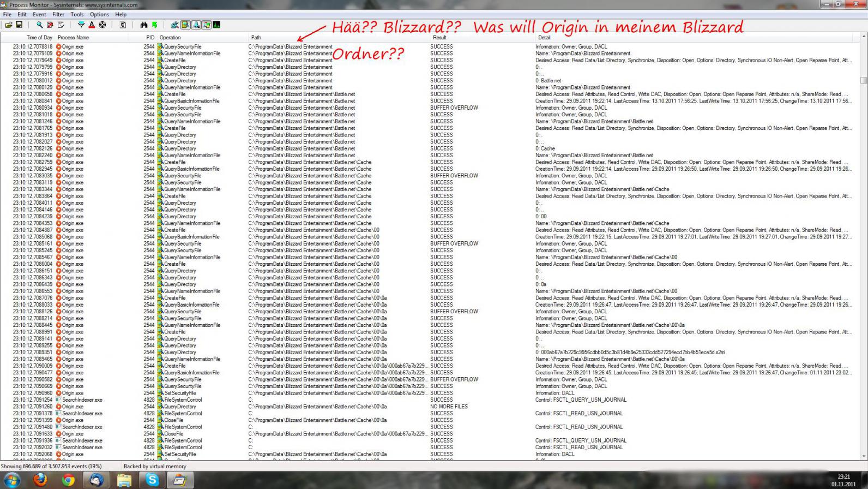Click the Save floppy disk icon
Image resolution: width=868 pixels, height=489 pixels.
pyautogui.click(x=19, y=25)
